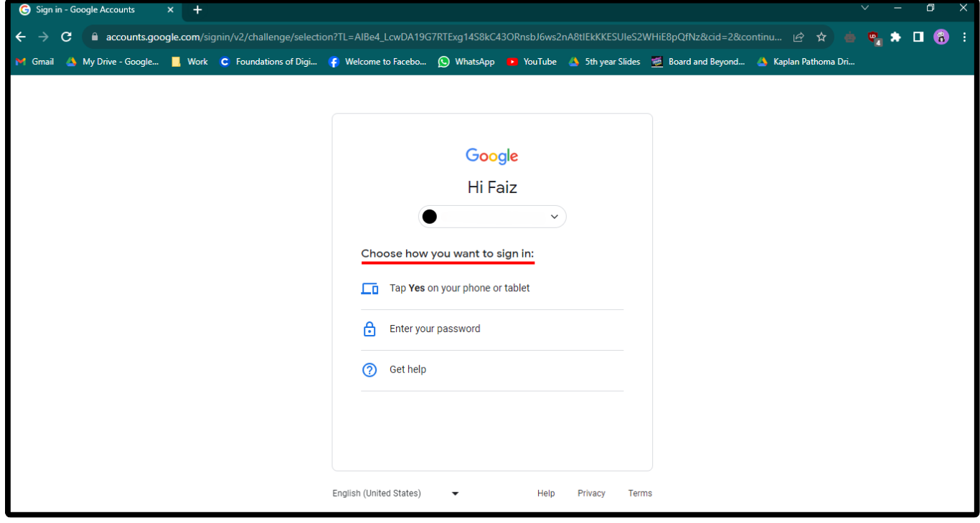View site information padlock icon

click(94, 37)
